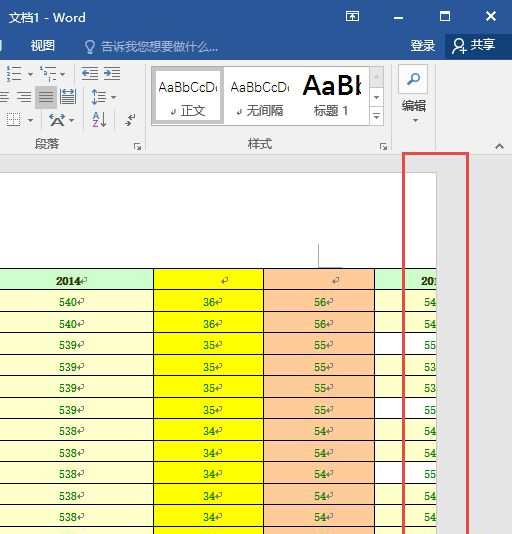Viewport: 512px width, 534px height.
Task: Click the empty yellow header cell
Action: [208, 280]
